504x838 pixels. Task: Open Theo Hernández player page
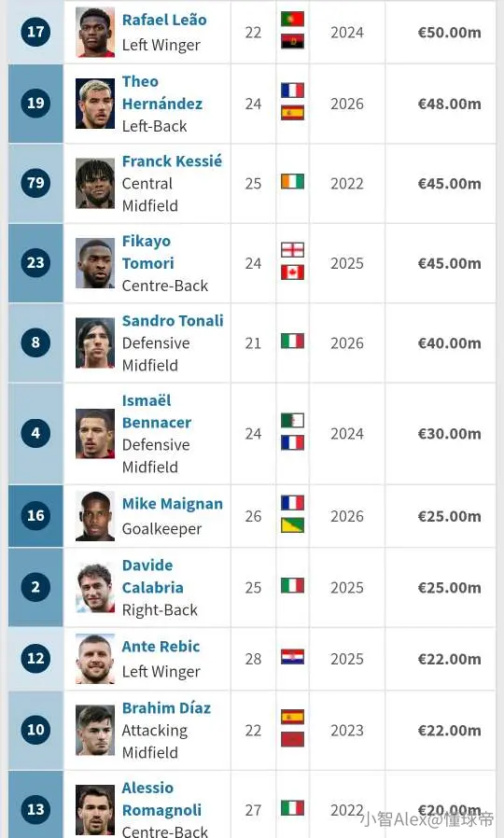pos(162,92)
